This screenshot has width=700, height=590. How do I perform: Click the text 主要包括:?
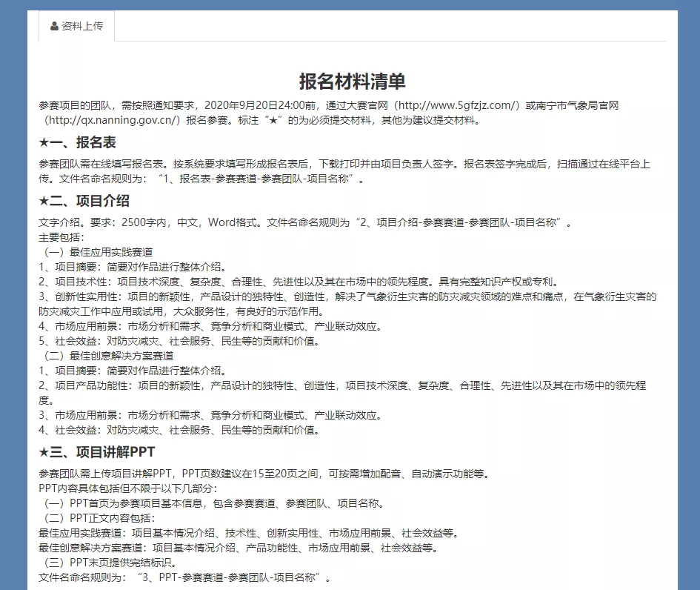coord(61,238)
